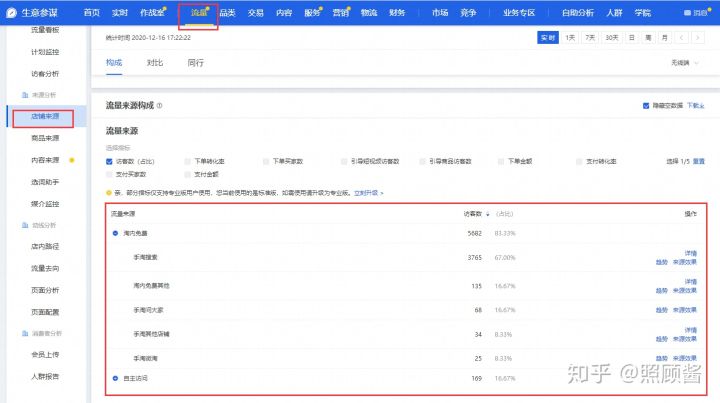Open 详情 for 手淘搜索 row

(691, 253)
